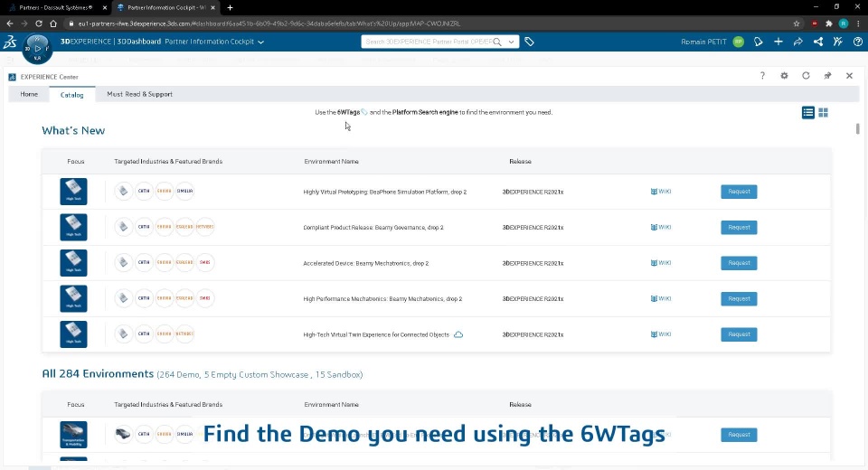Viewport: 868px width, 470px height.
Task: Click the Chrome address bar URL
Action: click(x=269, y=23)
